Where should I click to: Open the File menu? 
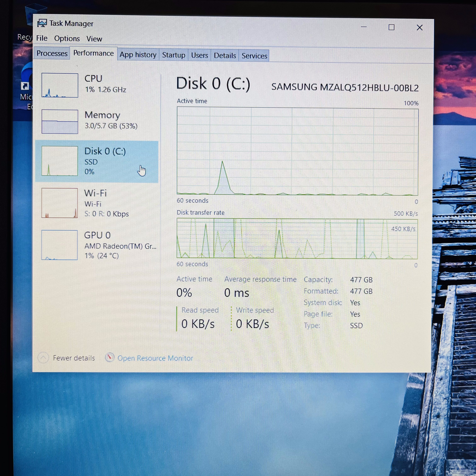coord(42,38)
